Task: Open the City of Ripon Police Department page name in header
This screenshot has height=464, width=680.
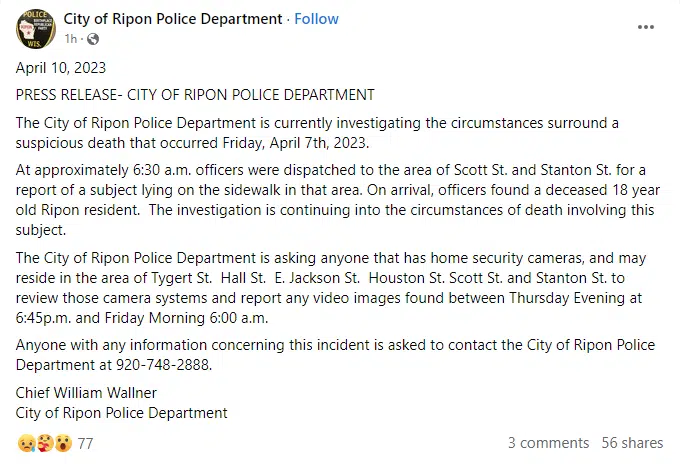Action: [173, 19]
